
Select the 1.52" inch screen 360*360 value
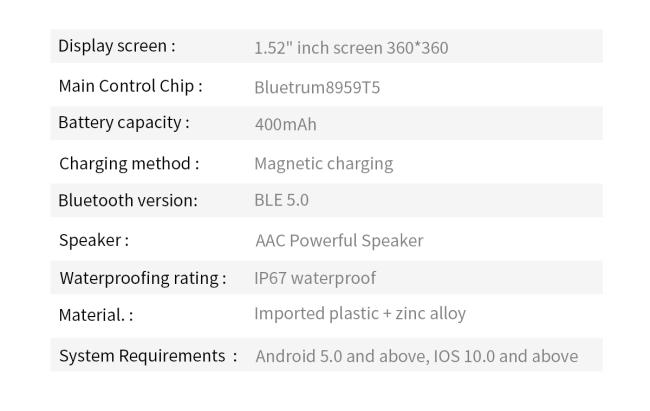351,48
